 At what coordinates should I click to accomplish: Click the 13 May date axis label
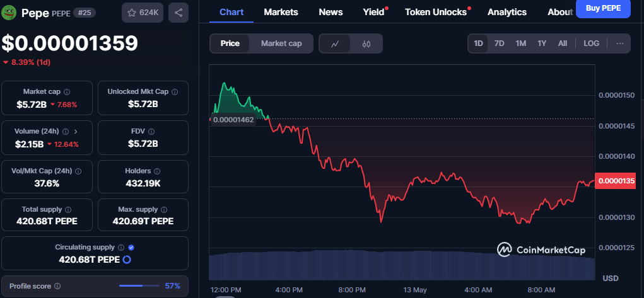[x=415, y=290]
